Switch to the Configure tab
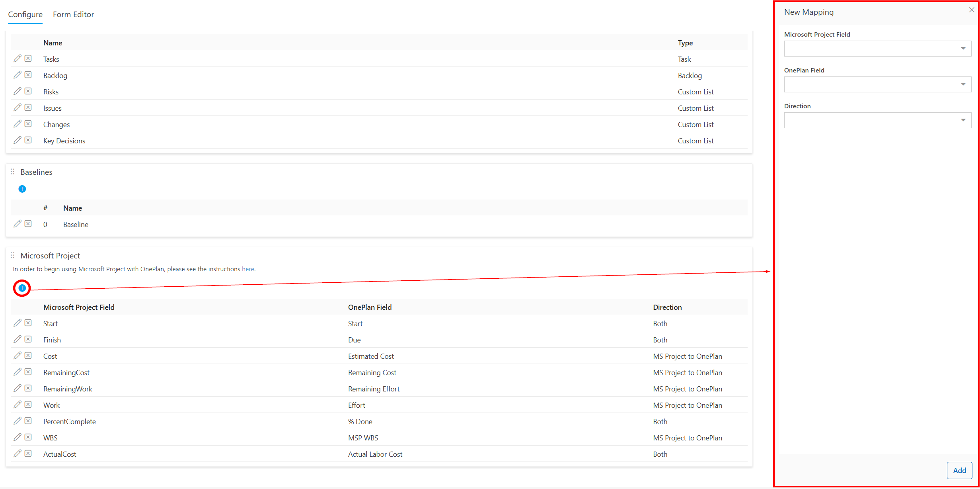This screenshot has height=489, width=980. click(x=25, y=14)
